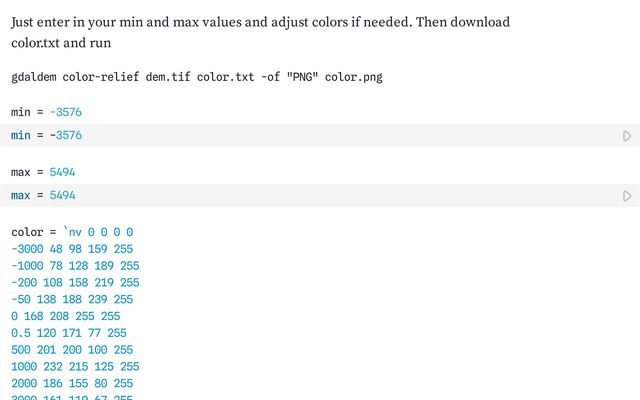Select the -200 108 158 219 255 line
Viewport: 640px width, 400px height.
click(75, 283)
